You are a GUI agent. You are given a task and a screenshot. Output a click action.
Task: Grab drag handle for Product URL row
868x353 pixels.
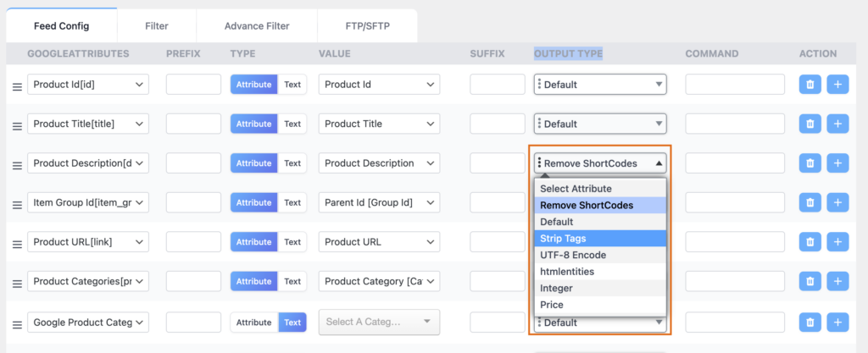click(16, 244)
